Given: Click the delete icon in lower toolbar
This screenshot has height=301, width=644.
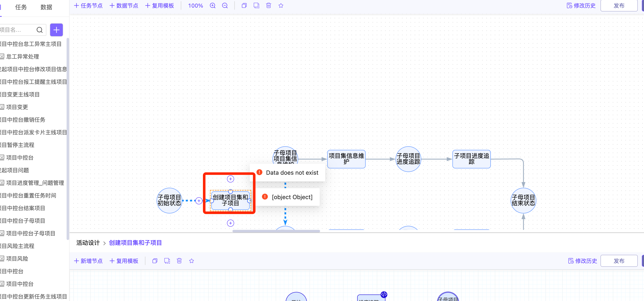Looking at the screenshot, I should 179,261.
